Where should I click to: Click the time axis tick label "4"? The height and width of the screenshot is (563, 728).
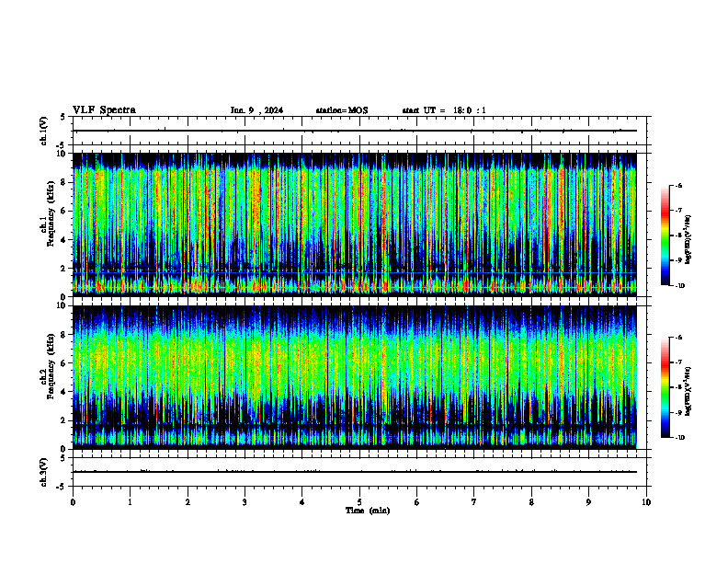[302, 502]
